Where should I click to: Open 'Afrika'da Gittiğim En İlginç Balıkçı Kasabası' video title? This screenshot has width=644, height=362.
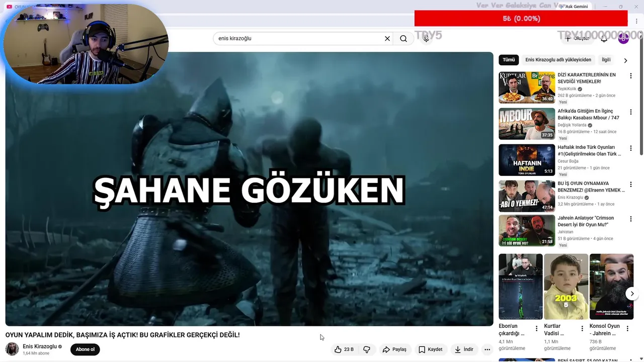[x=588, y=114]
